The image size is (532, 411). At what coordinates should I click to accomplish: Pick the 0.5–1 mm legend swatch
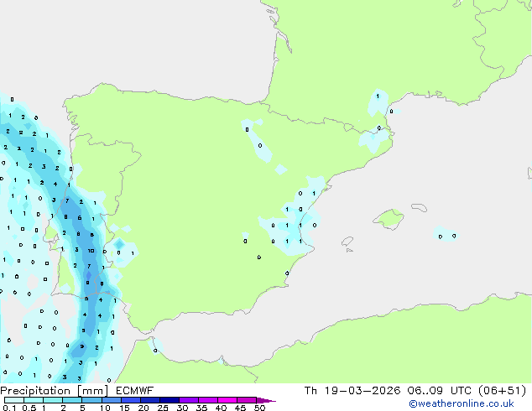34,400
